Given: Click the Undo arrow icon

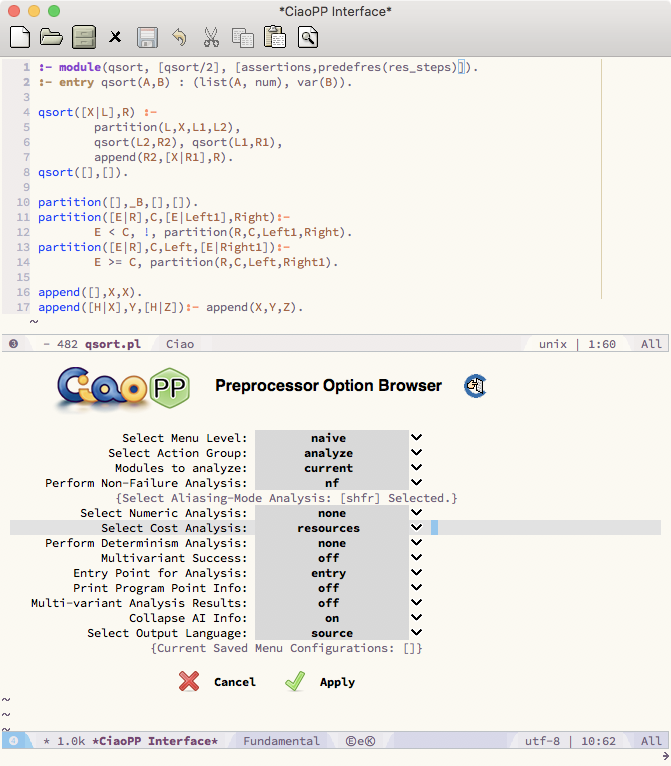Looking at the screenshot, I should [x=179, y=38].
